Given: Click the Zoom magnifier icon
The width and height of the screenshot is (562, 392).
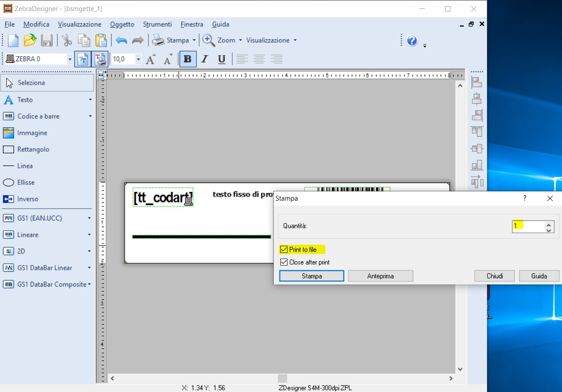Looking at the screenshot, I should [208, 40].
